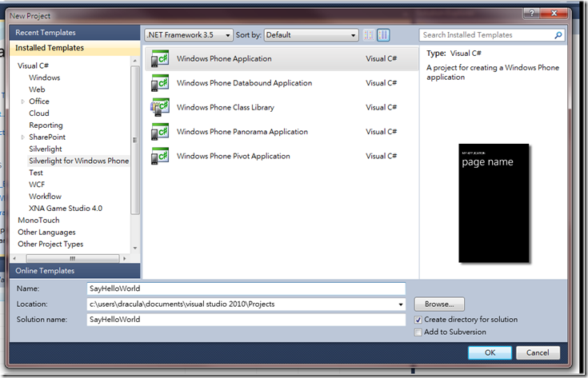Click the Browse... button
The width and height of the screenshot is (588, 378).
439,304
